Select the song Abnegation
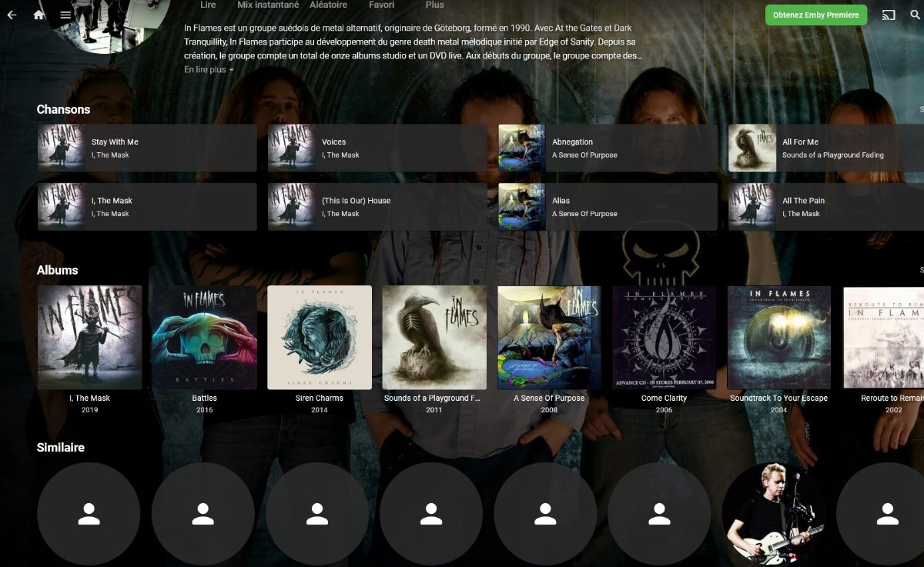The image size is (924, 567). coord(608,148)
